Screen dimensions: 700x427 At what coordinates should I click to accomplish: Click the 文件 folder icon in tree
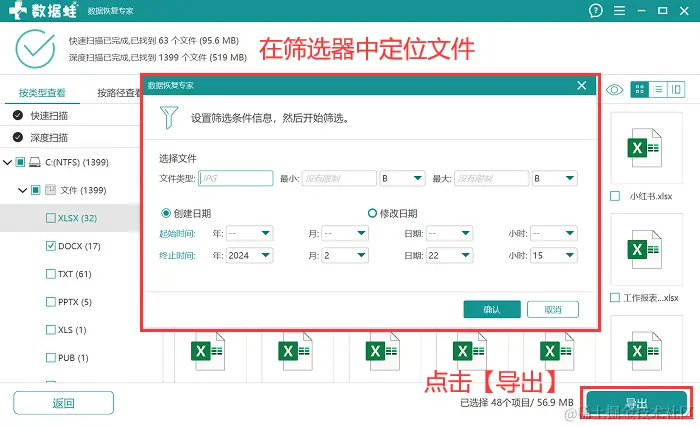tap(50, 190)
